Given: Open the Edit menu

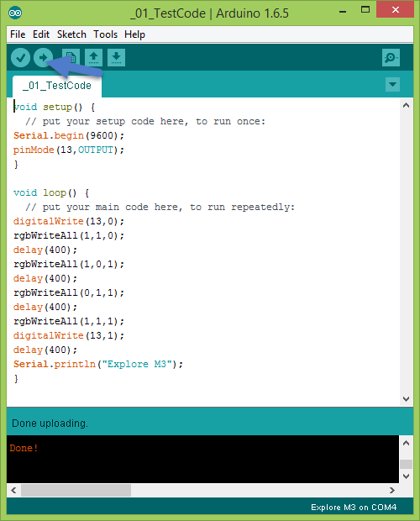Looking at the screenshot, I should tap(41, 34).
